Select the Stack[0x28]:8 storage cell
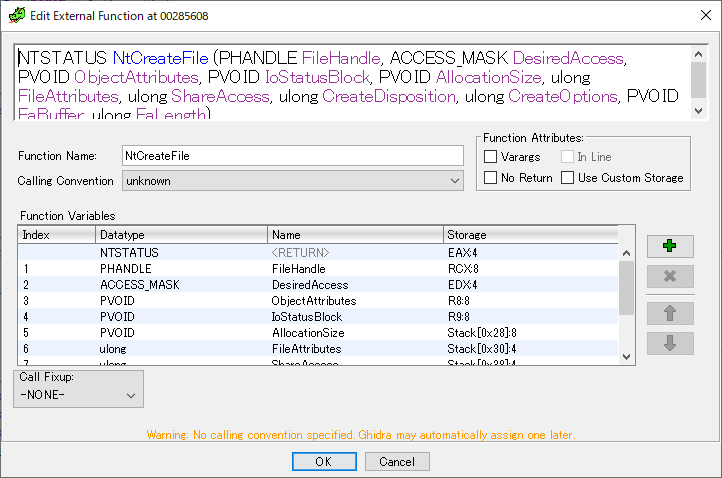The height and width of the screenshot is (478, 722). tap(531, 333)
